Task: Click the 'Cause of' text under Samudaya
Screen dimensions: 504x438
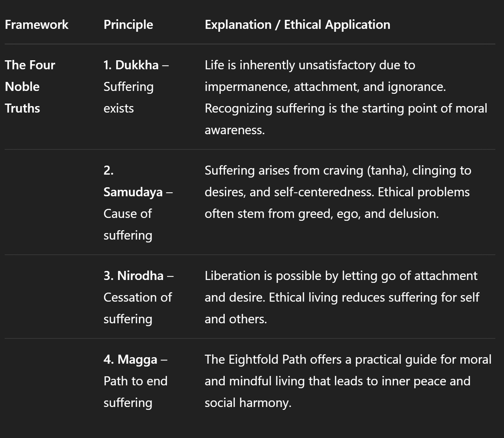Action: (x=127, y=214)
